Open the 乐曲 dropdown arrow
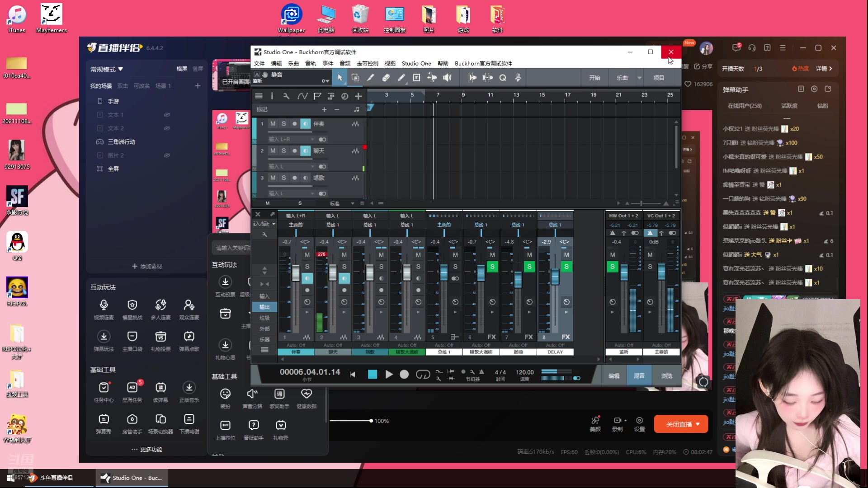 tap(639, 78)
